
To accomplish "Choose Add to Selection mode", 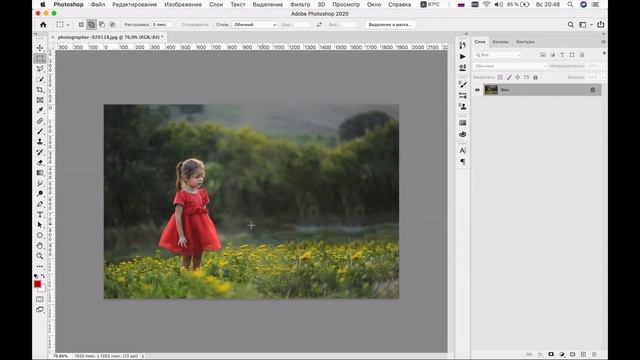I will 91,24.
